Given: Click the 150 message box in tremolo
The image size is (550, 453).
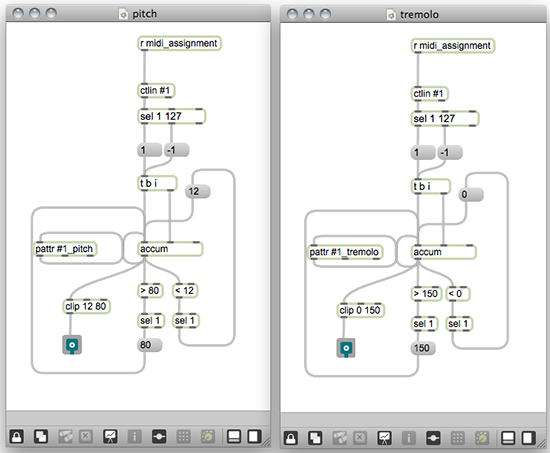Looking at the screenshot, I should [x=423, y=348].
